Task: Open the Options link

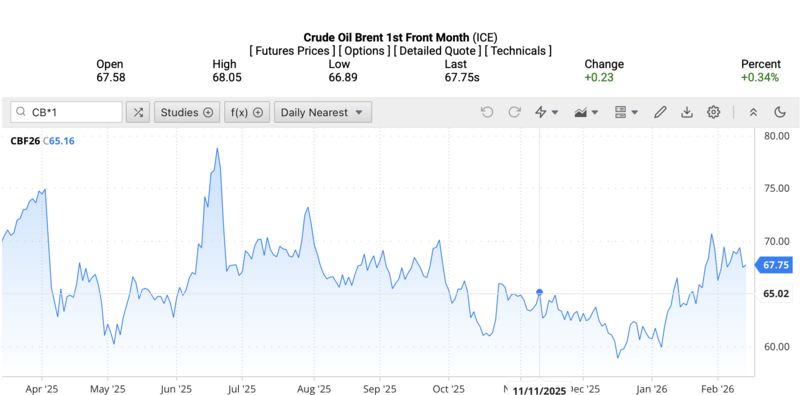Action: 365,51
